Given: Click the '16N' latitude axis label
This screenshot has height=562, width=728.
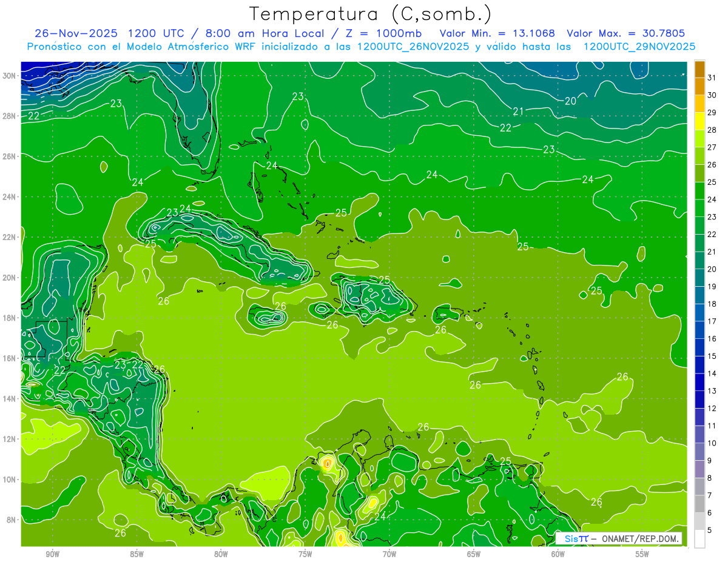Looking at the screenshot, I should (x=10, y=358).
